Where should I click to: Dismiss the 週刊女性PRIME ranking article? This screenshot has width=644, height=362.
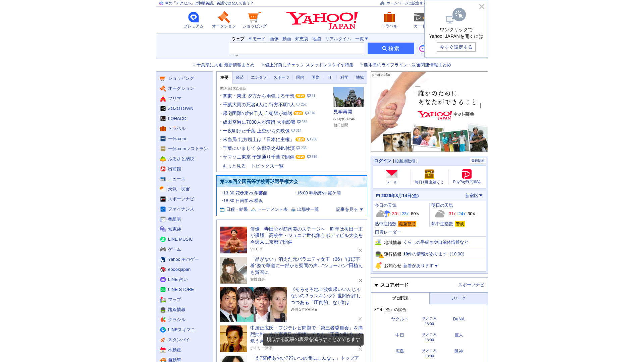[x=360, y=319]
